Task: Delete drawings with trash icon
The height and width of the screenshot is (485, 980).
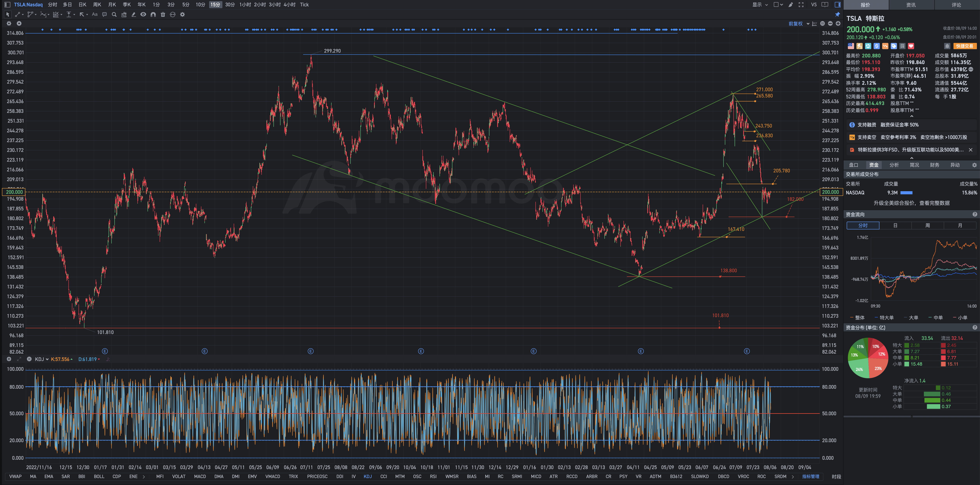Action: coord(163,14)
